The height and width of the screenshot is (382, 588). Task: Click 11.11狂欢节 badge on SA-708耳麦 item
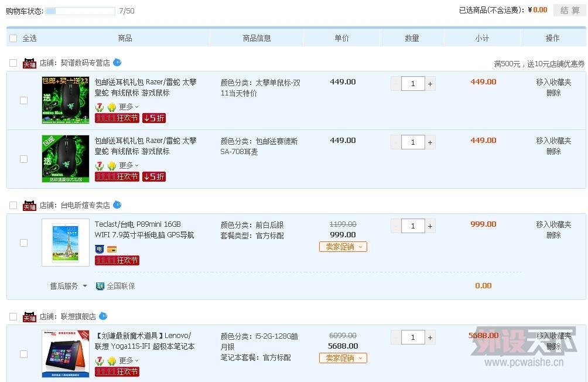point(117,177)
